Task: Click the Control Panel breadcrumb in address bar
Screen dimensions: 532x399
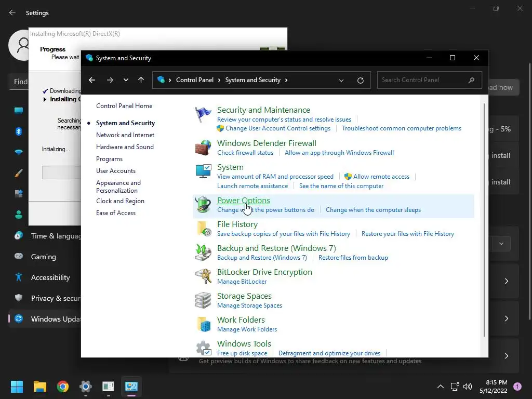Action: point(195,80)
